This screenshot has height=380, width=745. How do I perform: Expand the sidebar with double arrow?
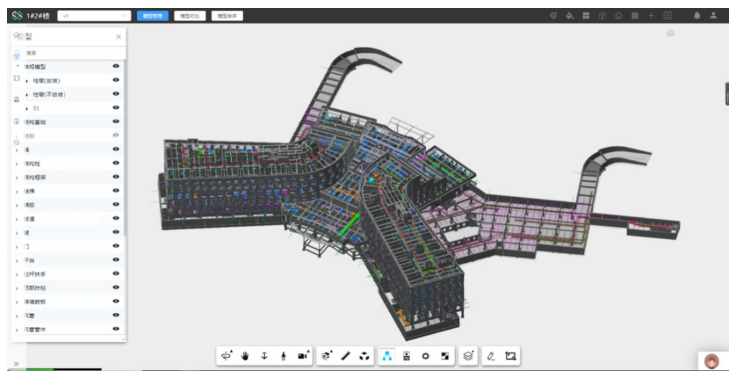pos(16,364)
